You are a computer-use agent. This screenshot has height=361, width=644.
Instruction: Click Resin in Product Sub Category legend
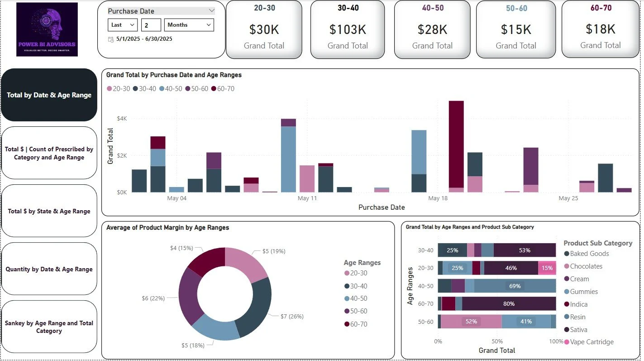(x=574, y=317)
